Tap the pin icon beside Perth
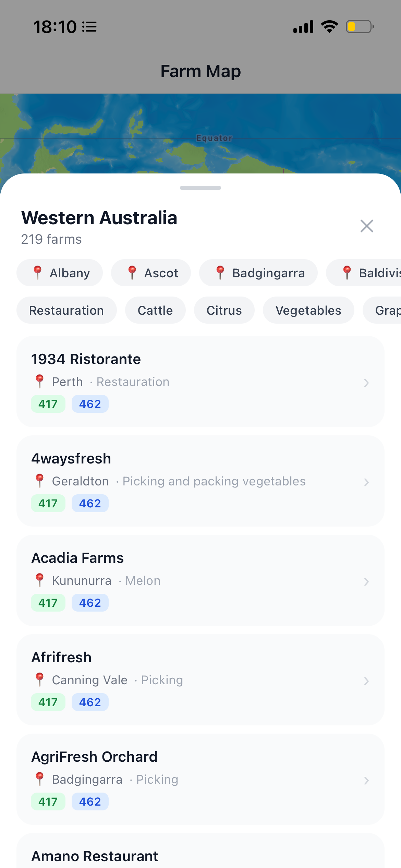 pos(40,382)
